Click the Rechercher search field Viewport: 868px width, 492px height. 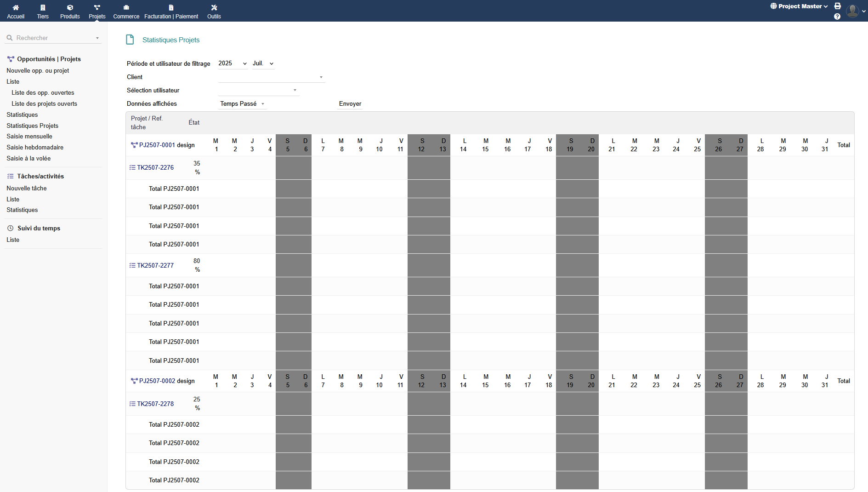coord(53,38)
